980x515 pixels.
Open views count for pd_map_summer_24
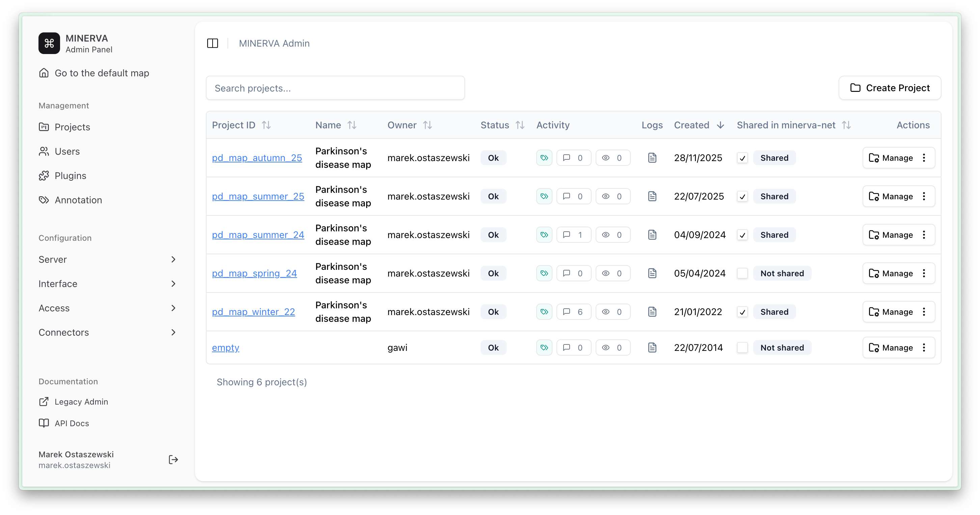point(612,235)
